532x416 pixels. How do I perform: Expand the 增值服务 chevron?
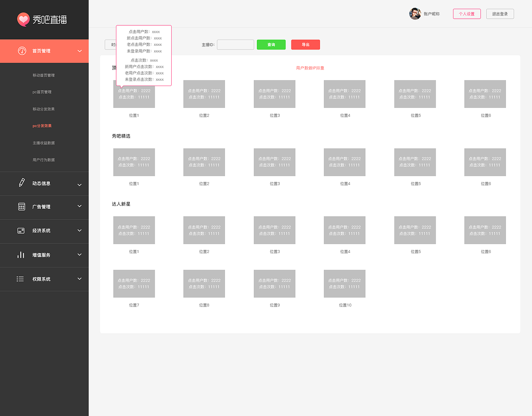[80, 254]
